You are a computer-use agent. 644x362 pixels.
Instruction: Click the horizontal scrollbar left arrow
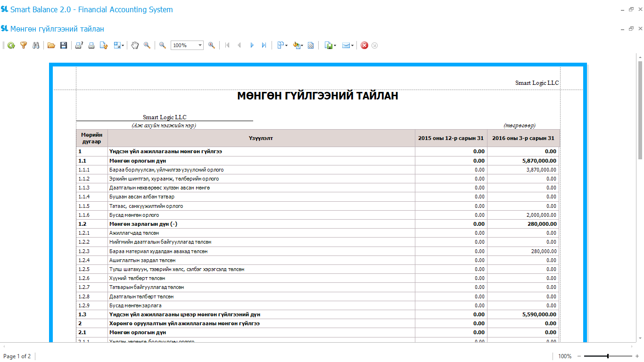tap(4, 346)
